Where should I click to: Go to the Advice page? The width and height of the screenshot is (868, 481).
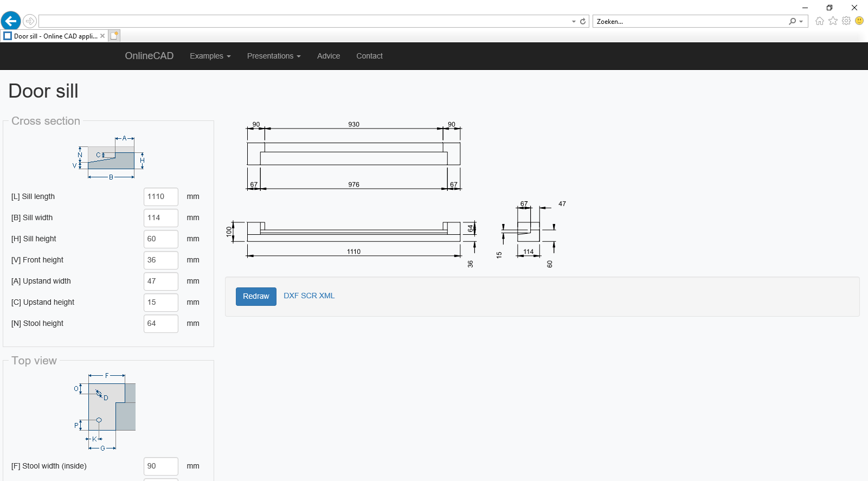pos(329,56)
